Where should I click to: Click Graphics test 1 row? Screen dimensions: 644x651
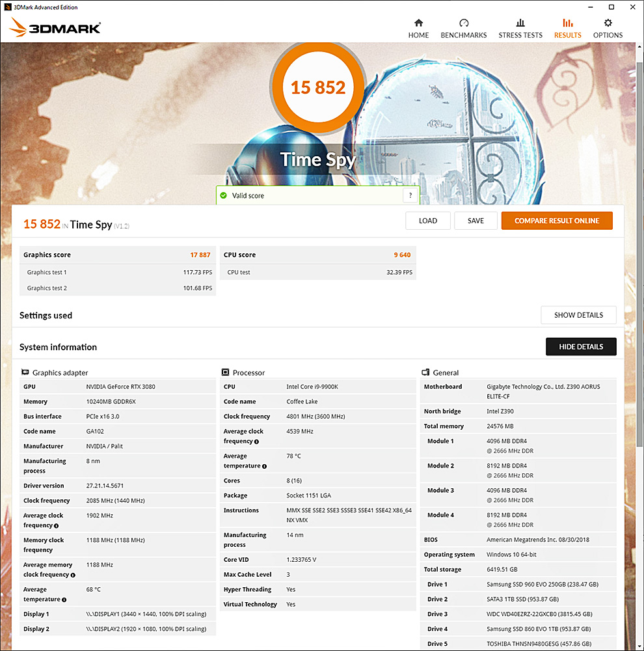[118, 272]
